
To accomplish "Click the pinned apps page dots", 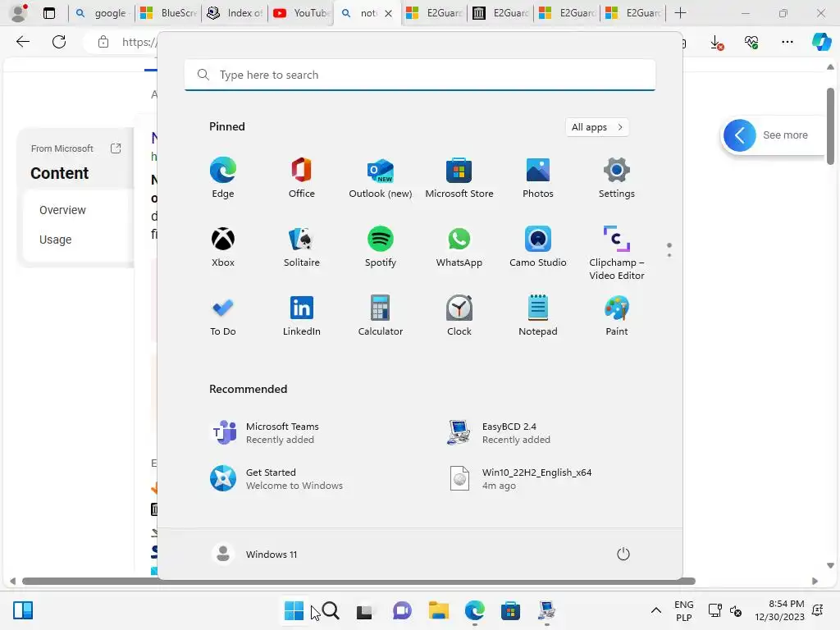I will coord(669,250).
